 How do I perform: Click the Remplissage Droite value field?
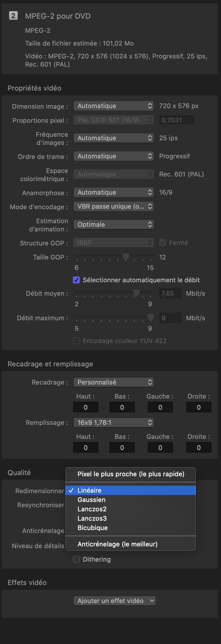coord(199,448)
